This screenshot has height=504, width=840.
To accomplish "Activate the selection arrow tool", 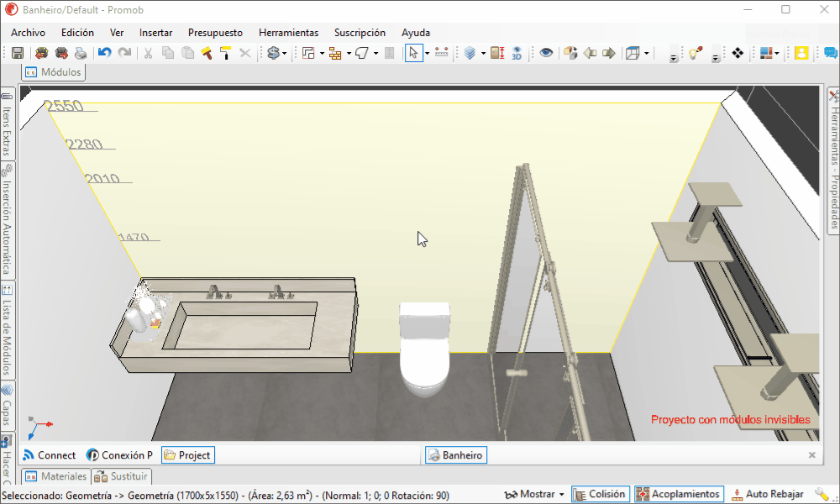I will (413, 53).
